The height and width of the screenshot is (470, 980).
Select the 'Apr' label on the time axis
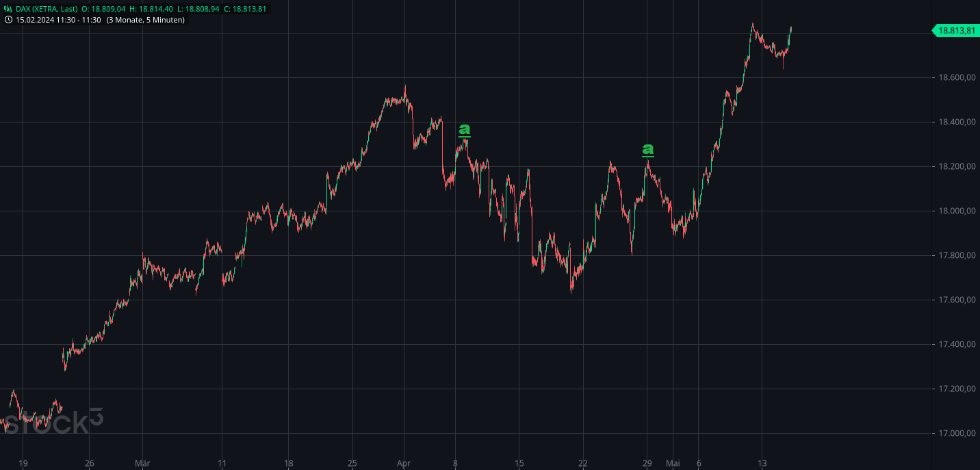(404, 463)
